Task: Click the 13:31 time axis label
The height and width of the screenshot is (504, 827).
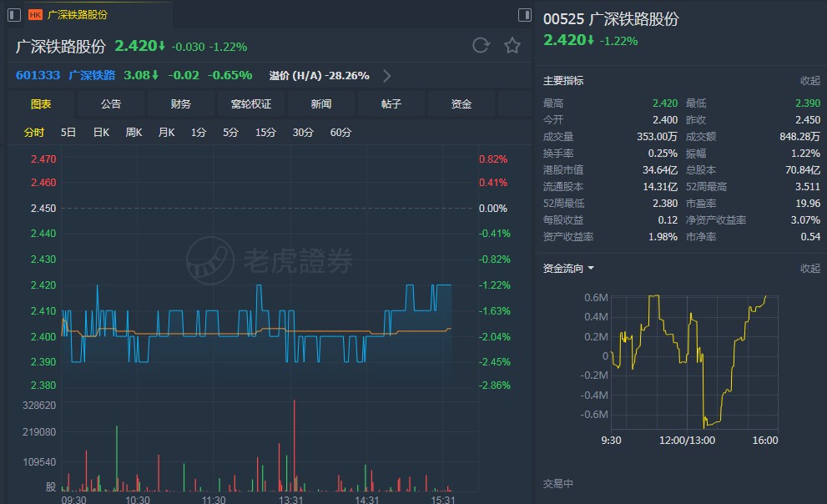Action: pos(290,499)
